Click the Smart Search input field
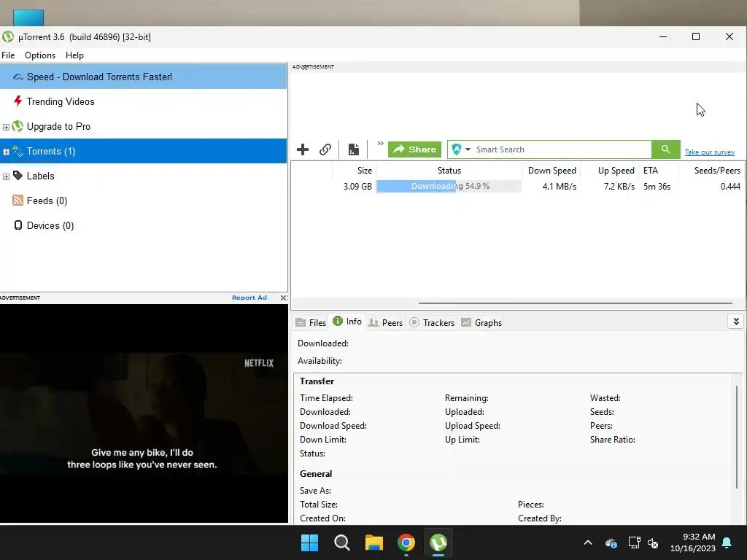Screen dimensions: 747x560 [562, 149]
